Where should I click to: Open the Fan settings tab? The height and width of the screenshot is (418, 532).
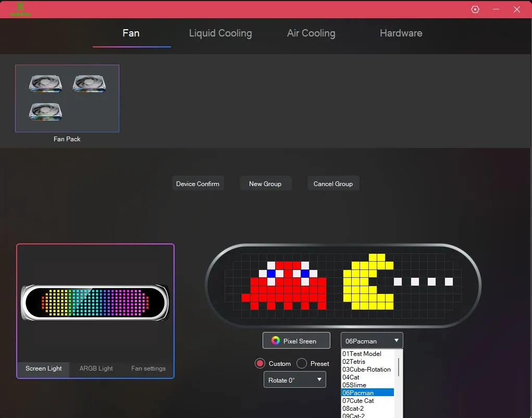point(149,368)
